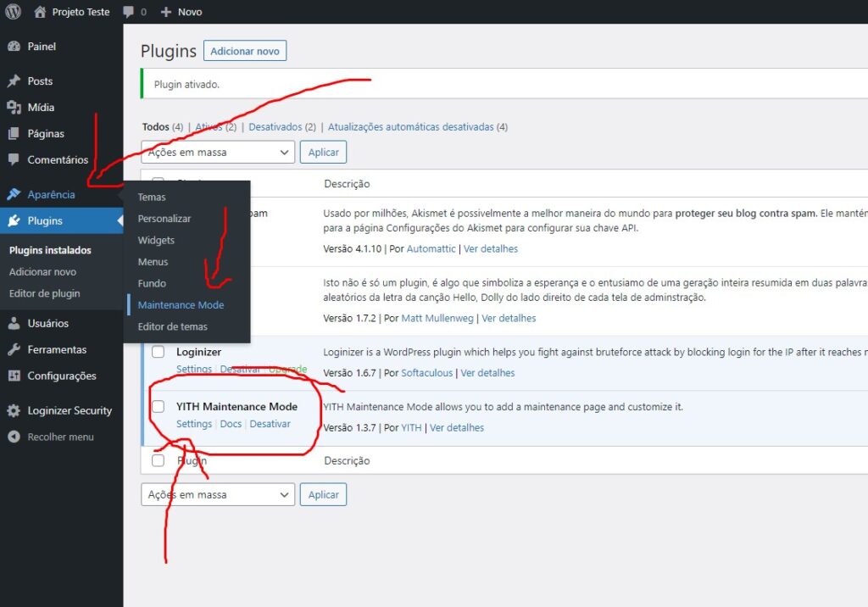Filter by Atualizações automáticas desativadas
The width and height of the screenshot is (868, 607).
417,127
